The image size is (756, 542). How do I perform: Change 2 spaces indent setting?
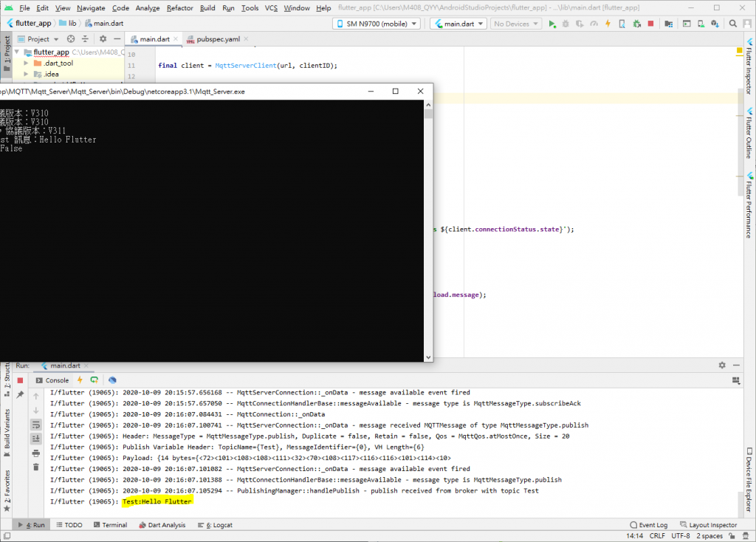[709, 536]
